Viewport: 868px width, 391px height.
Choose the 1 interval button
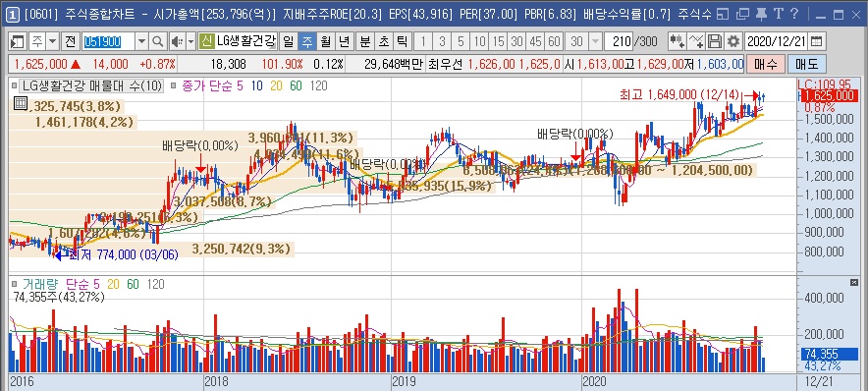pyautogui.click(x=423, y=41)
